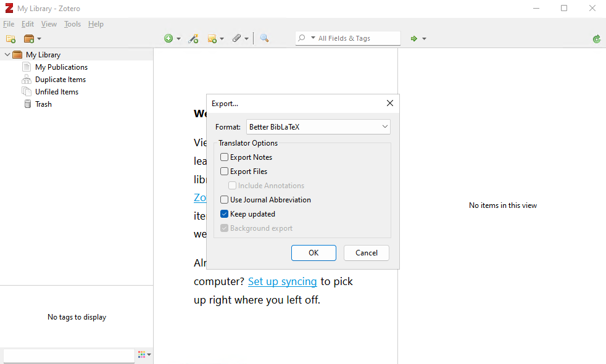
Task: Click the Unfiled Items icon
Action: (27, 91)
